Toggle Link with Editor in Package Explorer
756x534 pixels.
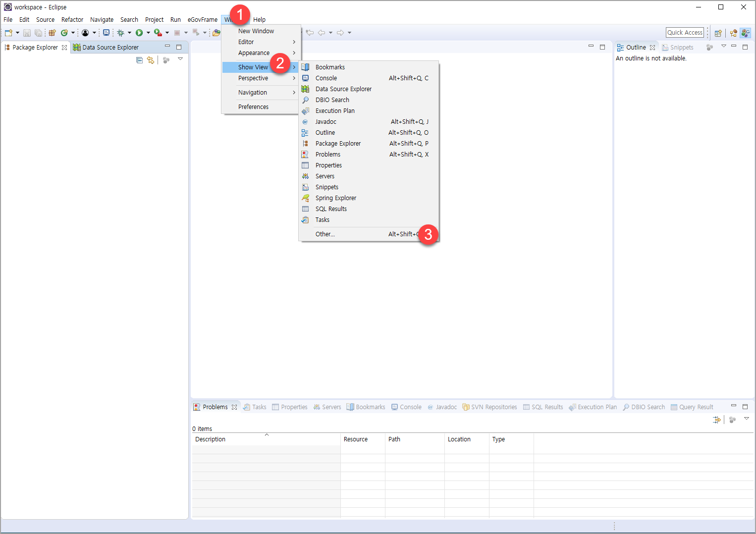click(x=151, y=60)
